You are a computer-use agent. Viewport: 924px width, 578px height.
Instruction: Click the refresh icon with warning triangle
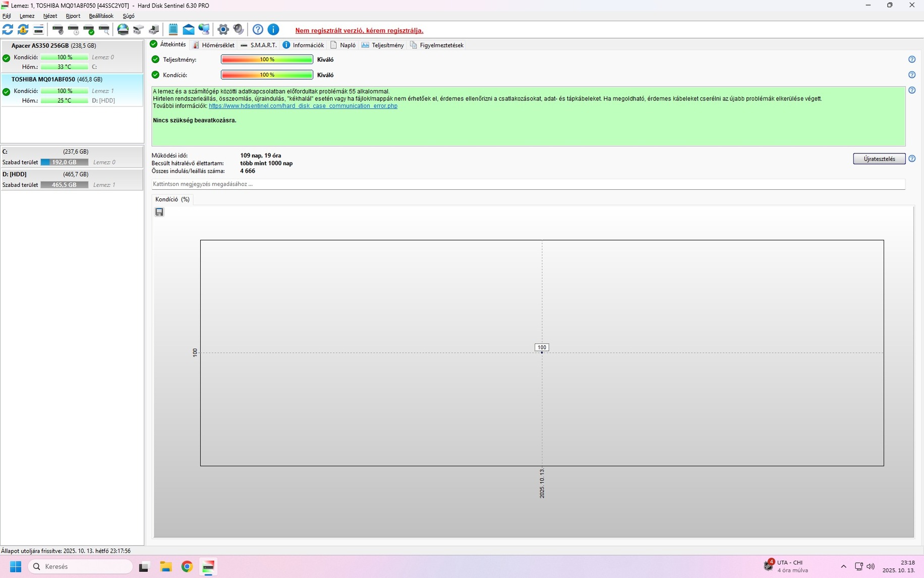coord(23,30)
